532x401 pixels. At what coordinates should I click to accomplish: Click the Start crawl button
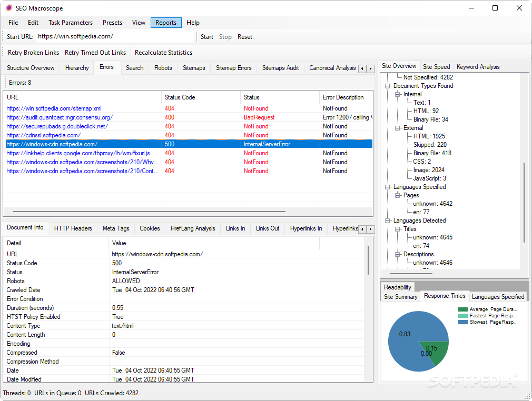coord(207,37)
